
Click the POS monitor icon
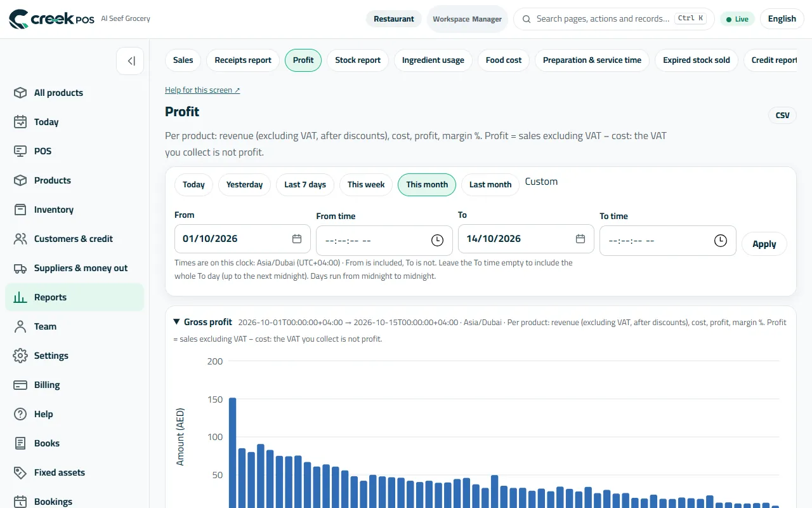(x=20, y=151)
